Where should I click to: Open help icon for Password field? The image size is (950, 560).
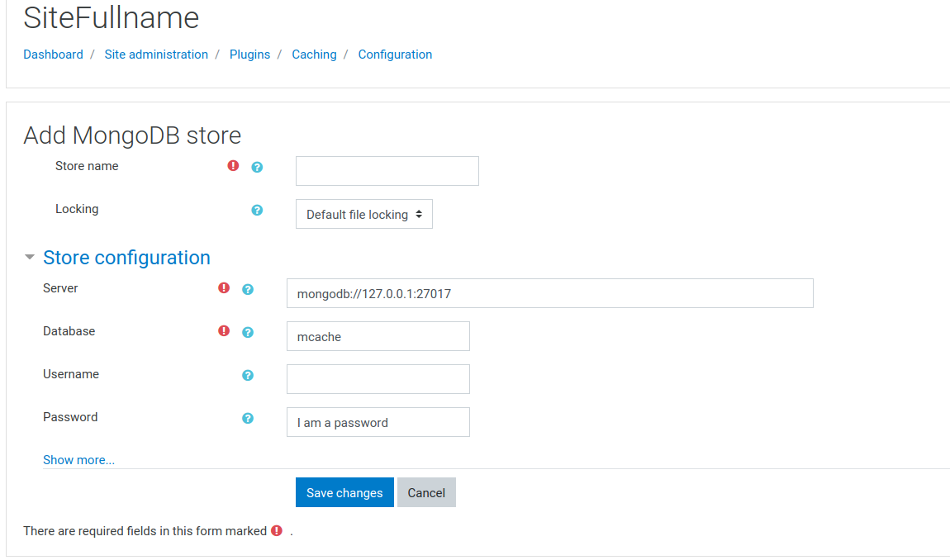248,418
